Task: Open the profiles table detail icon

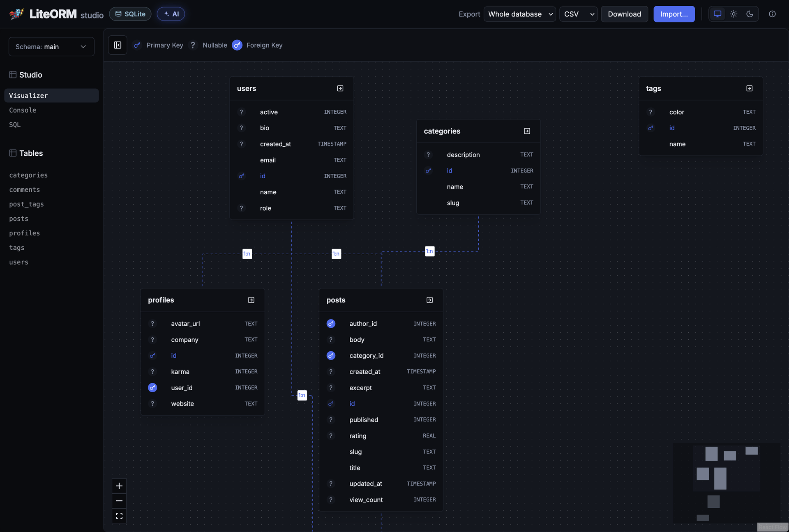Action: tap(251, 300)
